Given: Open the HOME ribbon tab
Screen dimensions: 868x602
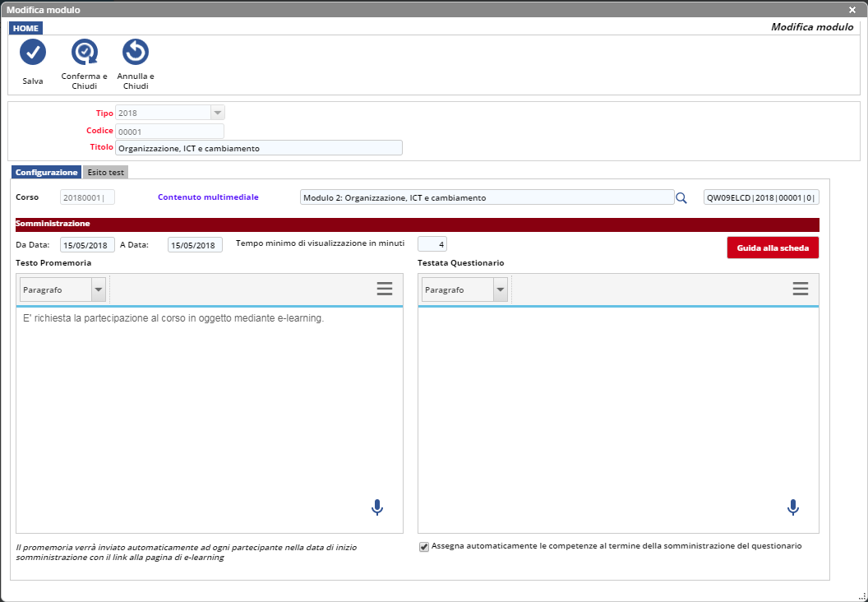Looking at the screenshot, I should [x=25, y=28].
